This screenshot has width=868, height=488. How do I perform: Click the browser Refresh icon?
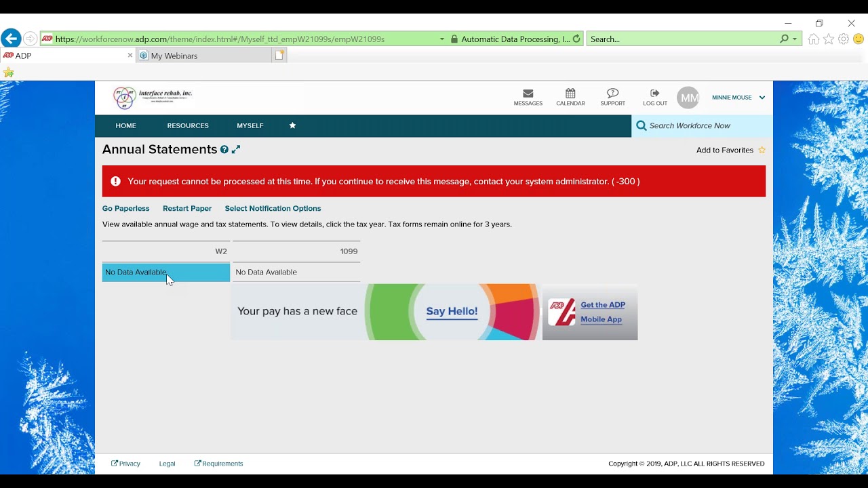(576, 39)
